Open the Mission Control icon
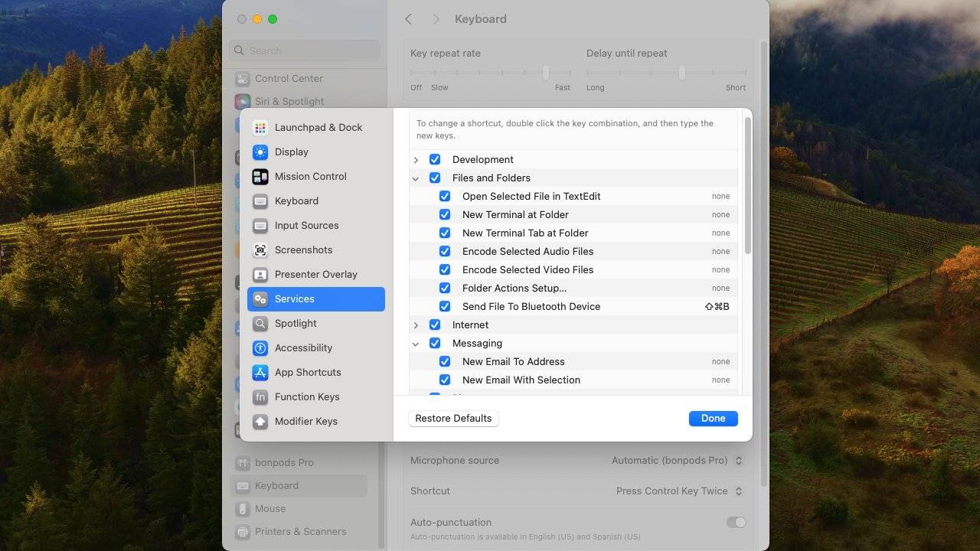Viewport: 980px width, 551px height. pyautogui.click(x=260, y=177)
